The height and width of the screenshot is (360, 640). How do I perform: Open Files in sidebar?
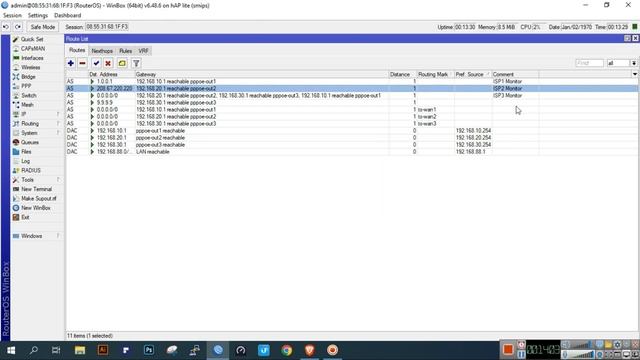[x=26, y=152]
